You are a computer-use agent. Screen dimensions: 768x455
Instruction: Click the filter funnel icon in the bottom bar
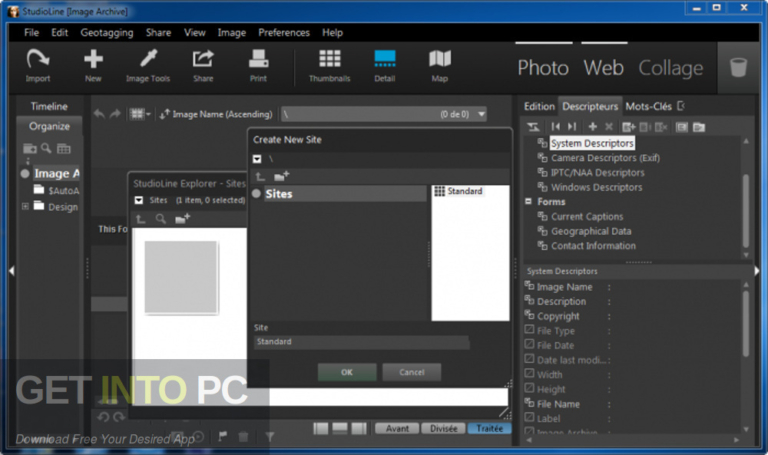coord(269,436)
